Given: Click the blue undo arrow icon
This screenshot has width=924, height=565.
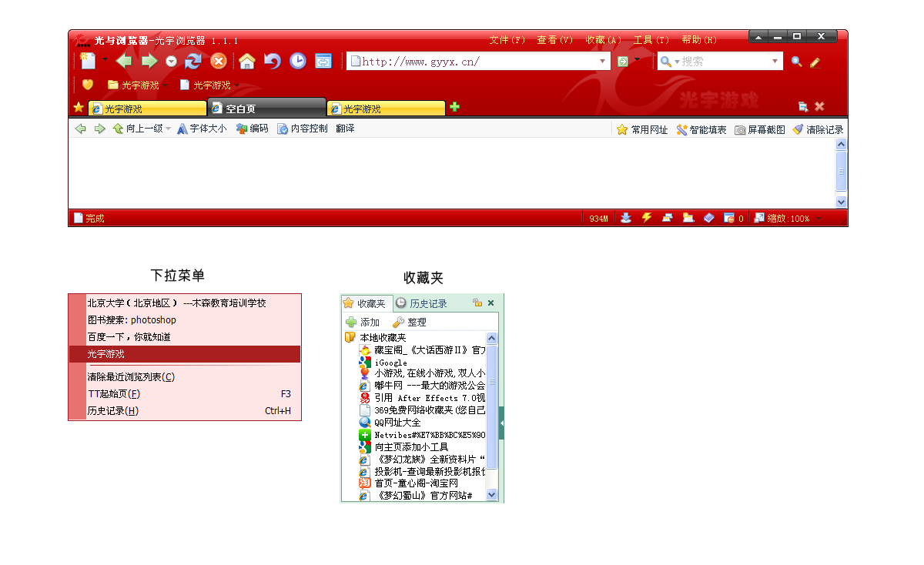Looking at the screenshot, I should coord(272,61).
